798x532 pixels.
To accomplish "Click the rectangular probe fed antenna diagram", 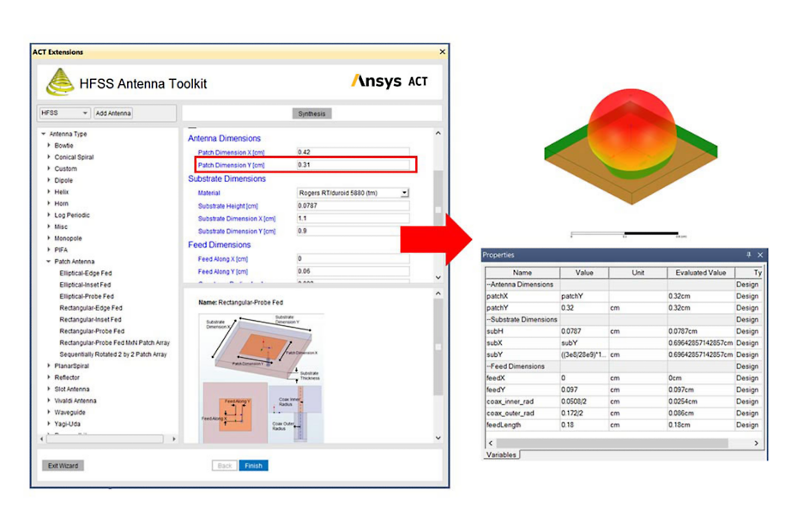I will pyautogui.click(x=263, y=378).
